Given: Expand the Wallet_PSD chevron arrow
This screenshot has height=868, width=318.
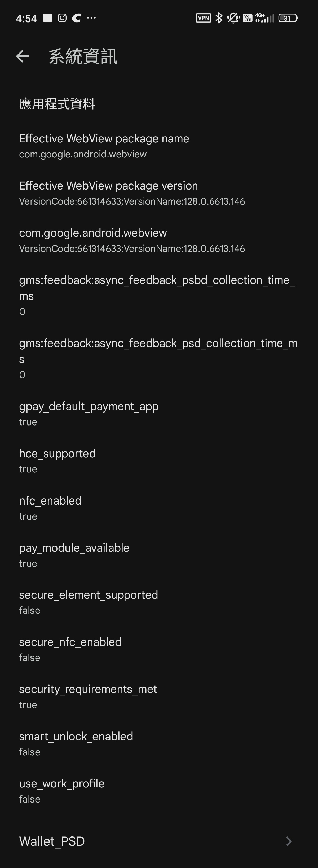Looking at the screenshot, I should pyautogui.click(x=289, y=841).
